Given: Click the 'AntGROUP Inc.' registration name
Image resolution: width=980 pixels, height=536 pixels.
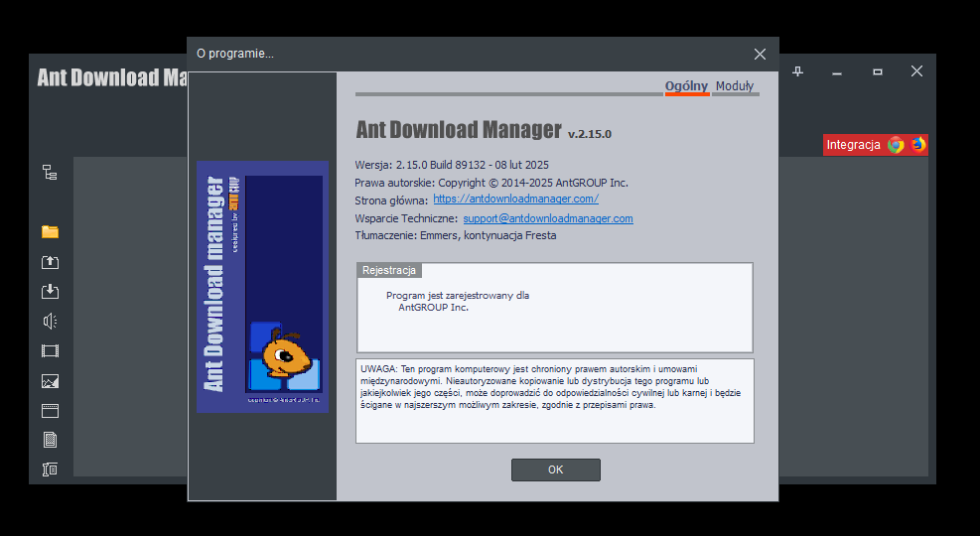Looking at the screenshot, I should pos(433,308).
